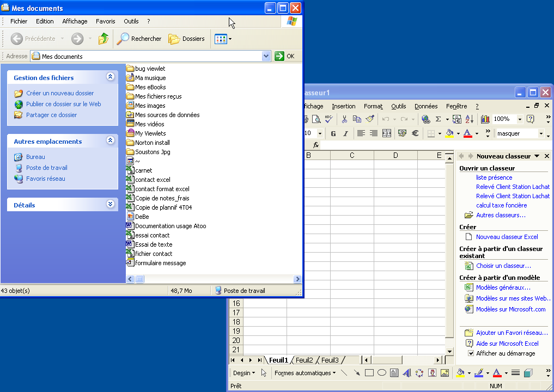This screenshot has width=554, height=392.
Task: Toggle Afficher au démarrage checkbox
Action: [471, 353]
